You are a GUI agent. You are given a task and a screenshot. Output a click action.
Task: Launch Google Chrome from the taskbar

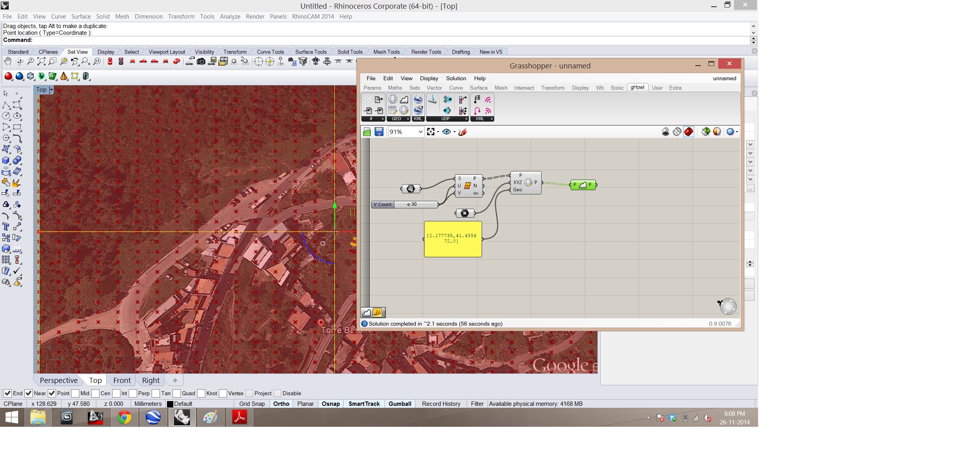(124, 417)
